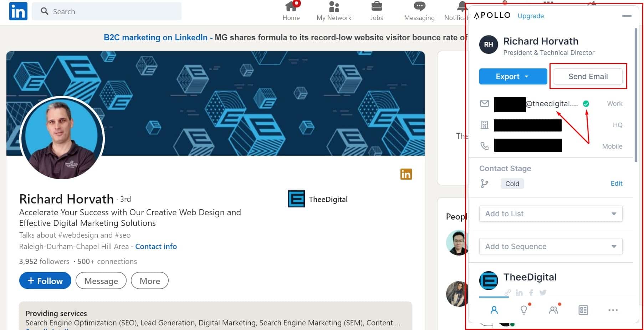Screen dimensions: 644x330
Task: Click the Upgrade link in Apollo
Action: point(531,16)
